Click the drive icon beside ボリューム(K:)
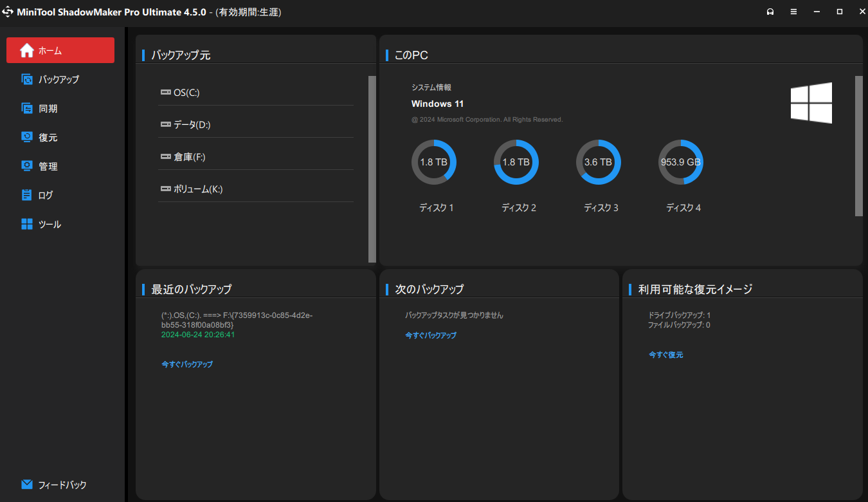Image resolution: width=868 pixels, height=502 pixels. click(x=166, y=189)
